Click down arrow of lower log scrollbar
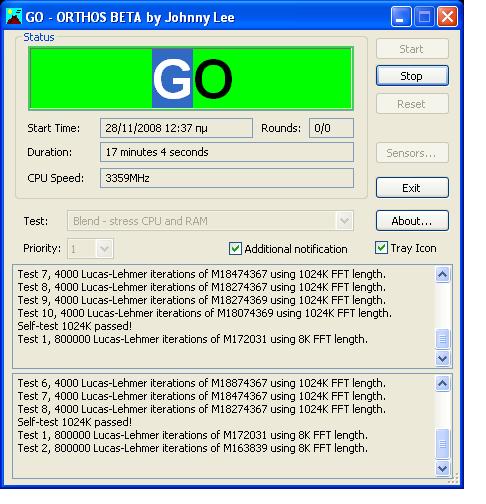Viewport: 486px width, 504px height. (442, 468)
